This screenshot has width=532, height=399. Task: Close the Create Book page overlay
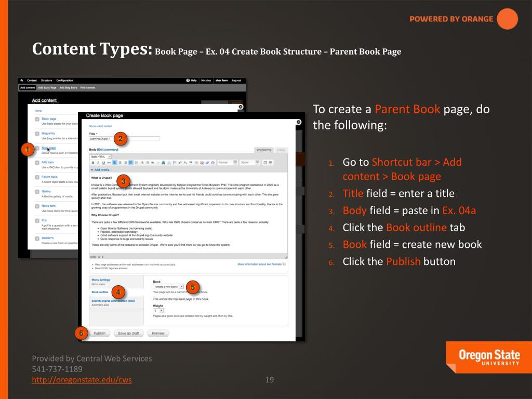click(299, 122)
